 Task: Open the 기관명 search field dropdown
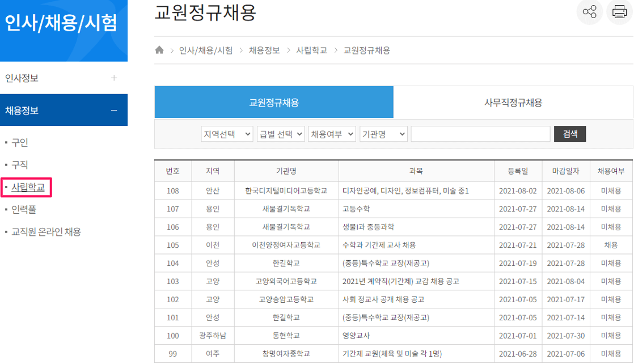383,134
